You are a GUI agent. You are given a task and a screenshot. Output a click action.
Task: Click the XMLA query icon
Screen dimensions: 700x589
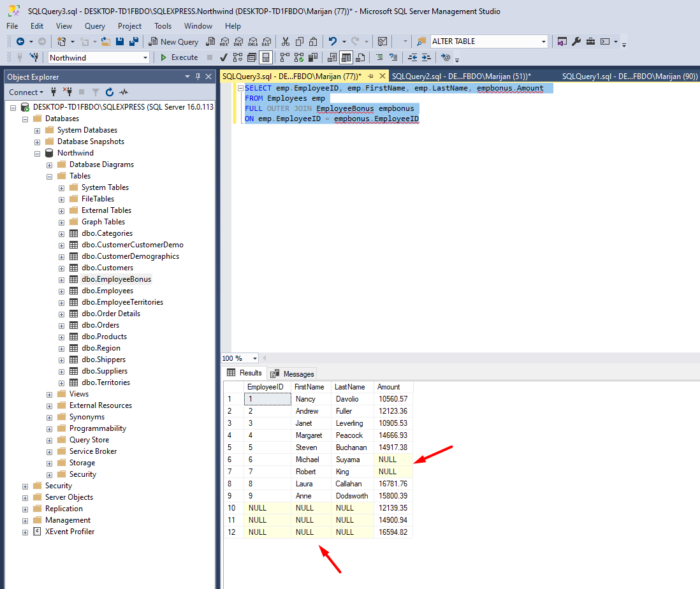[x=252, y=41]
